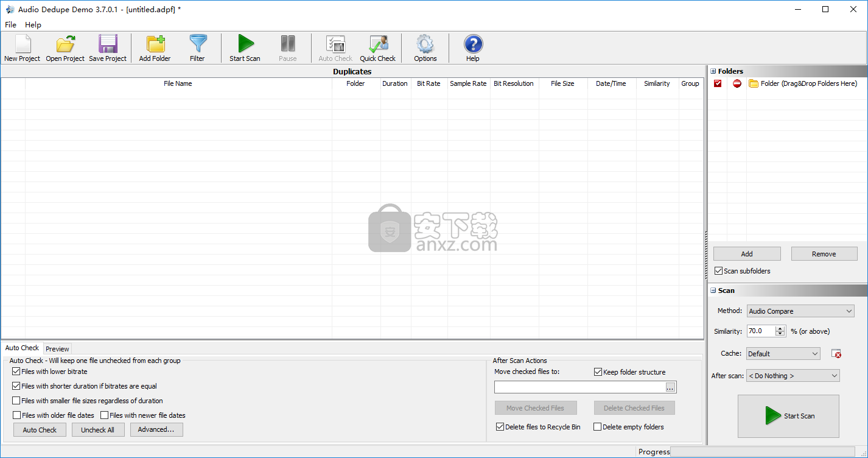
Task: Start Scan from the toolbar
Action: click(x=245, y=48)
